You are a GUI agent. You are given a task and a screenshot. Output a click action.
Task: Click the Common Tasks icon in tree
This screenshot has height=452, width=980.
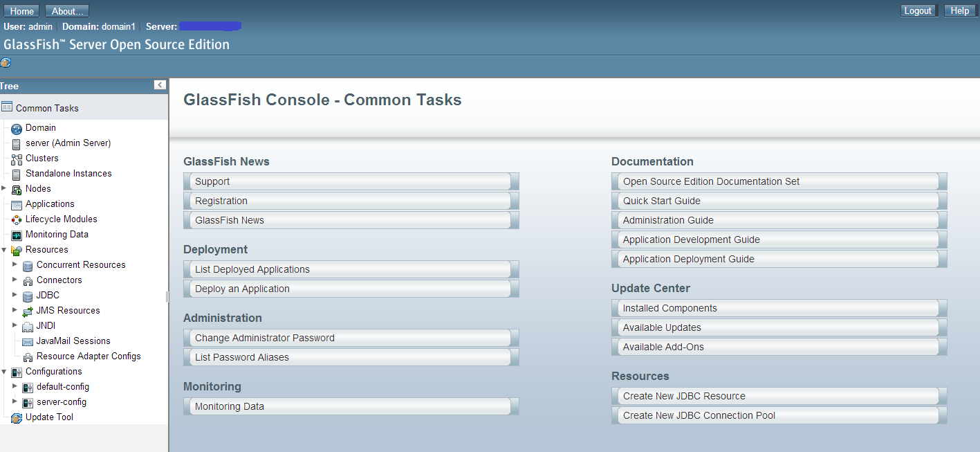pos(7,107)
